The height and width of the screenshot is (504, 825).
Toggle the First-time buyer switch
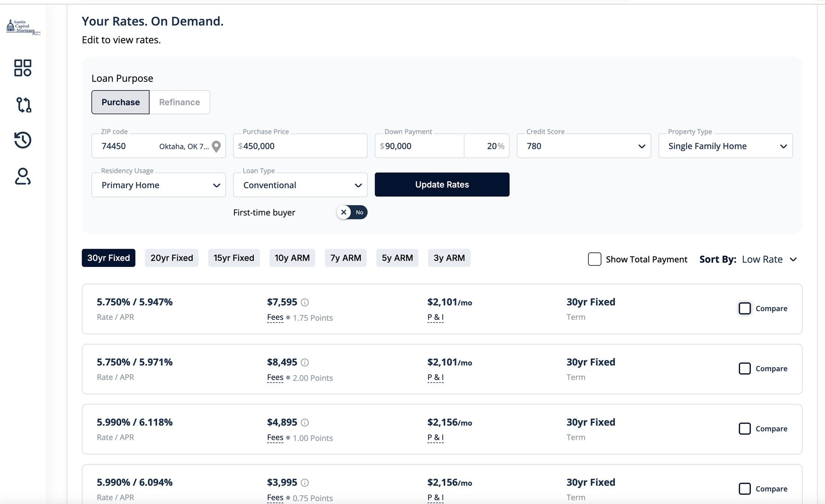pyautogui.click(x=352, y=212)
